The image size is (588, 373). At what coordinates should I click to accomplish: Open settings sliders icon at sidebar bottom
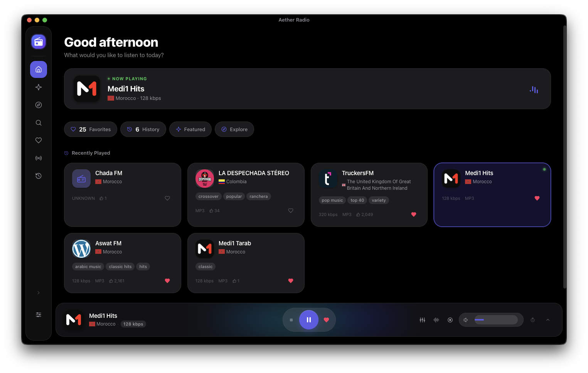39,315
